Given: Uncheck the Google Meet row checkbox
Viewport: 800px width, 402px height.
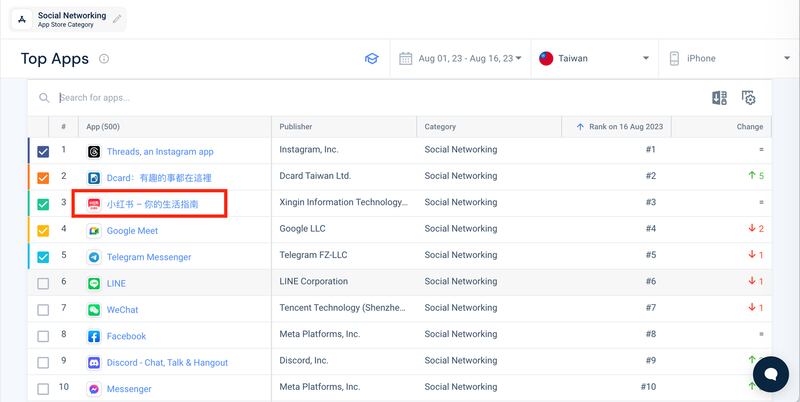Looking at the screenshot, I should (43, 231).
